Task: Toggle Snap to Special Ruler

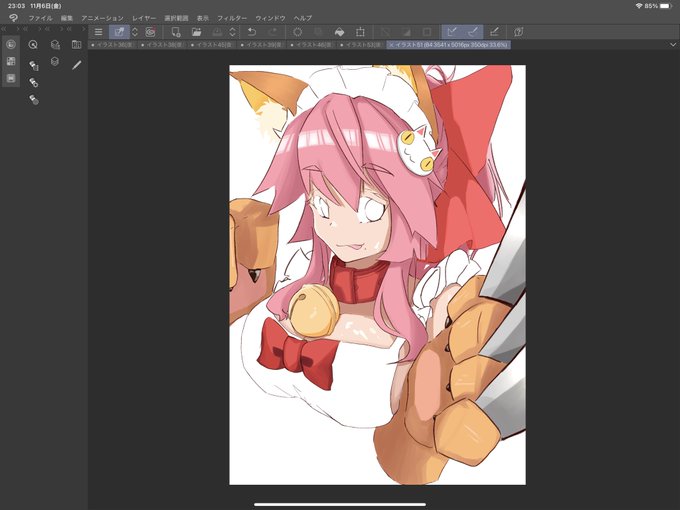Action: [473, 32]
